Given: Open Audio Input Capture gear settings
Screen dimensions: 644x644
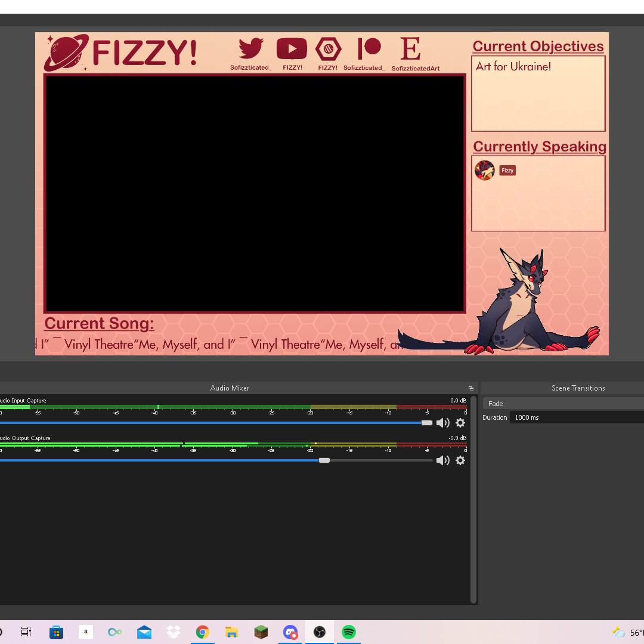Looking at the screenshot, I should point(460,423).
